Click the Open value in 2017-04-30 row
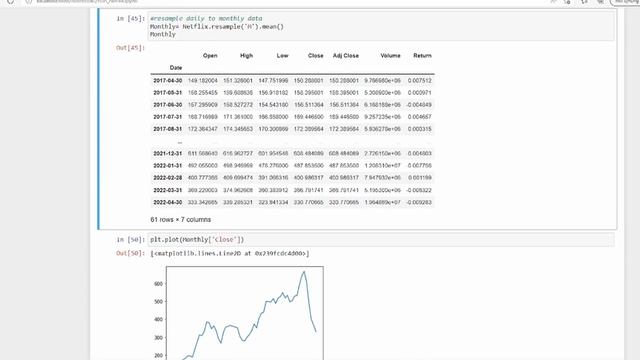The height and width of the screenshot is (360, 640). point(203,81)
